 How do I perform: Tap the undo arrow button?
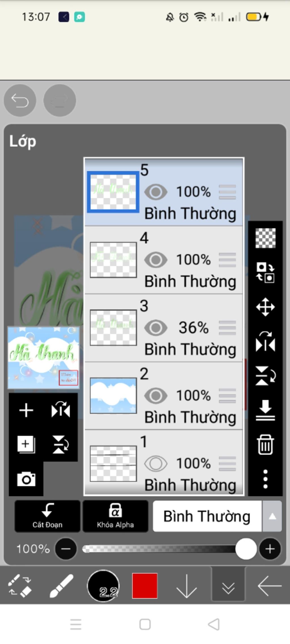point(20,100)
